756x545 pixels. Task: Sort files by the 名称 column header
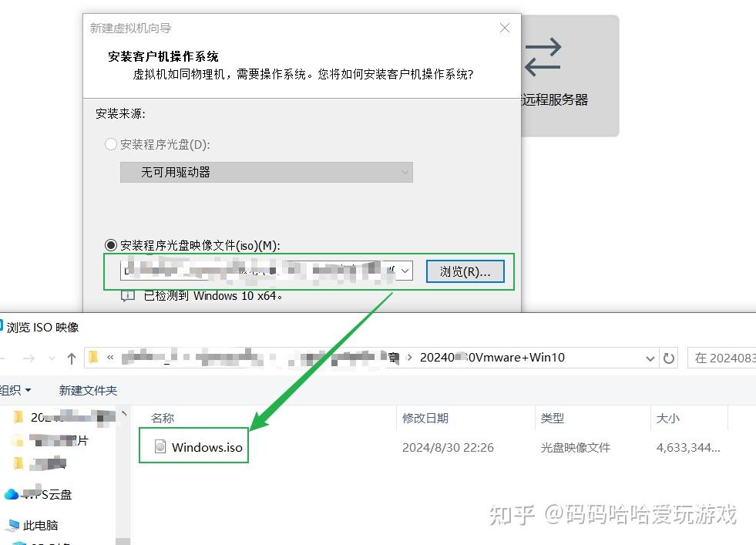click(x=163, y=417)
